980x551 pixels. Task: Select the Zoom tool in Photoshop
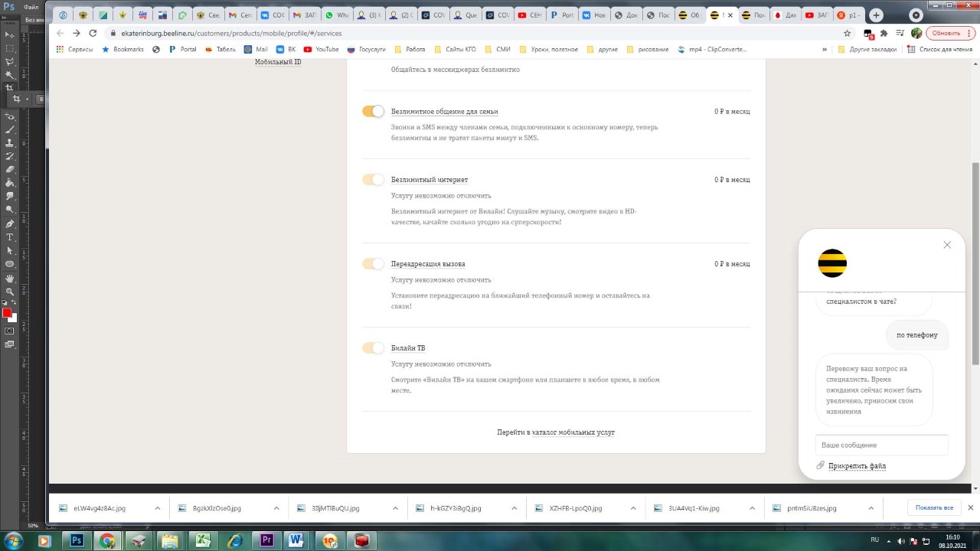(x=10, y=292)
